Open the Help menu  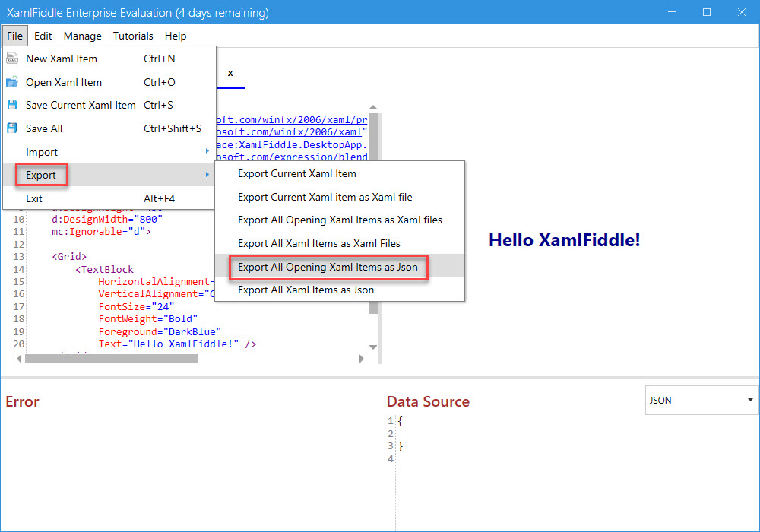tap(176, 36)
